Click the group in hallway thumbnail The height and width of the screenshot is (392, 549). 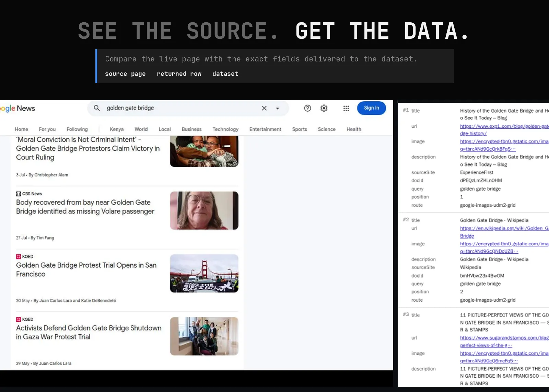(204, 336)
